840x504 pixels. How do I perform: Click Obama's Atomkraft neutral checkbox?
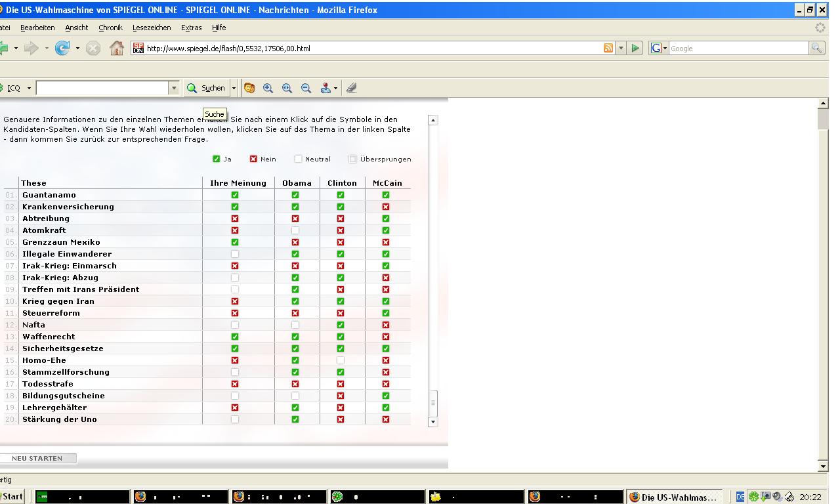click(295, 230)
